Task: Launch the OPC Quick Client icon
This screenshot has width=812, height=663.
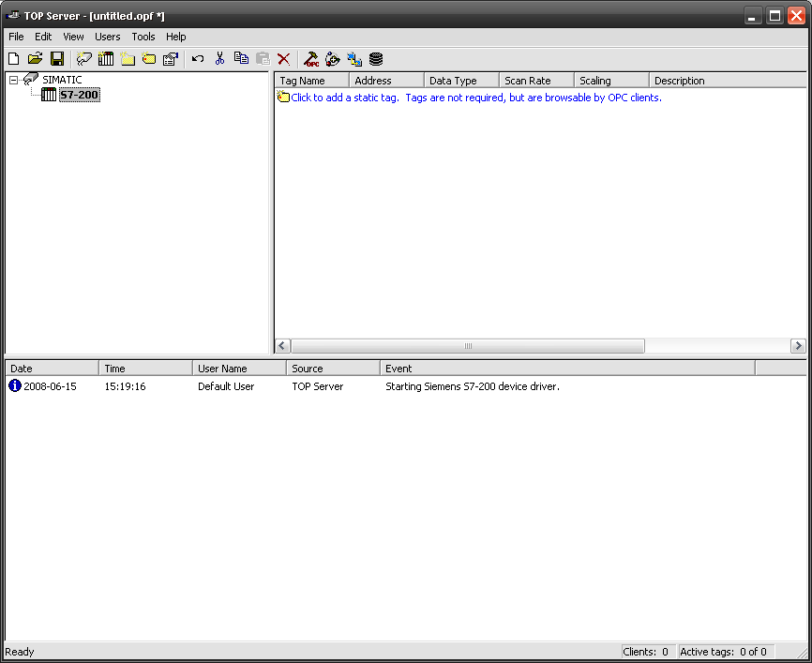Action: 312,59
